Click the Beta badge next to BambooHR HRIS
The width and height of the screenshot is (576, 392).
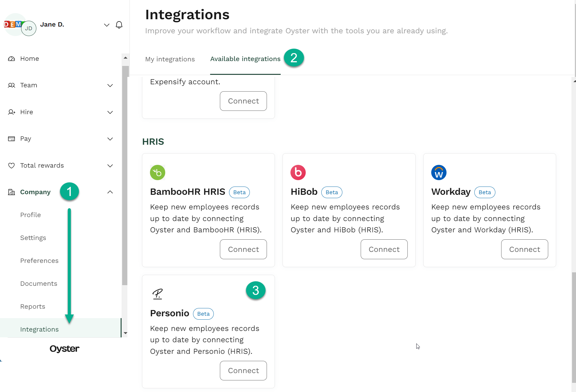239,192
